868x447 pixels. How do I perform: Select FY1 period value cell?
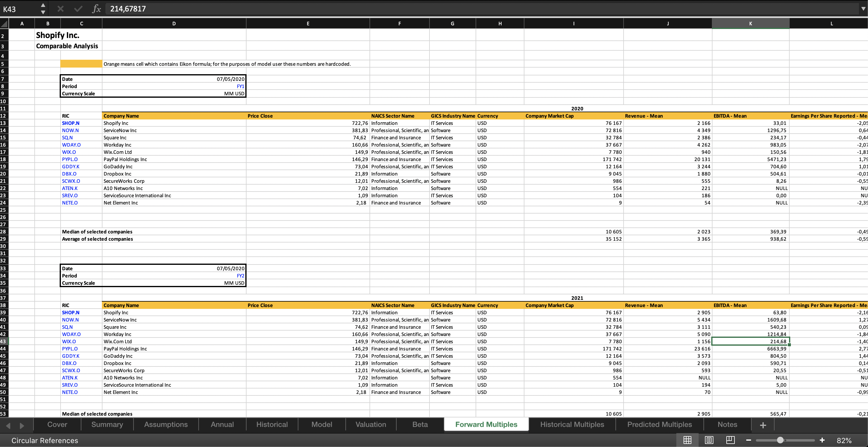(174, 86)
